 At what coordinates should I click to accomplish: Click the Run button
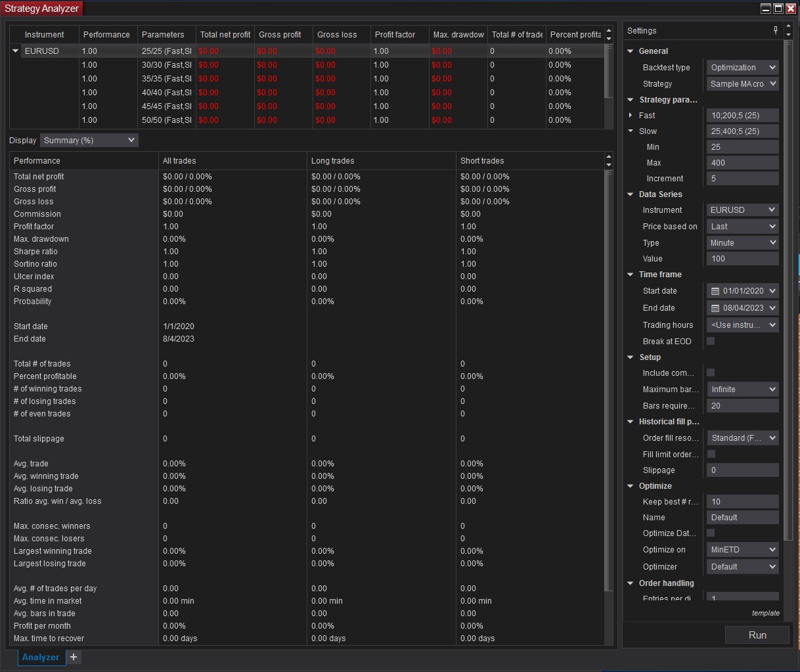coord(757,635)
